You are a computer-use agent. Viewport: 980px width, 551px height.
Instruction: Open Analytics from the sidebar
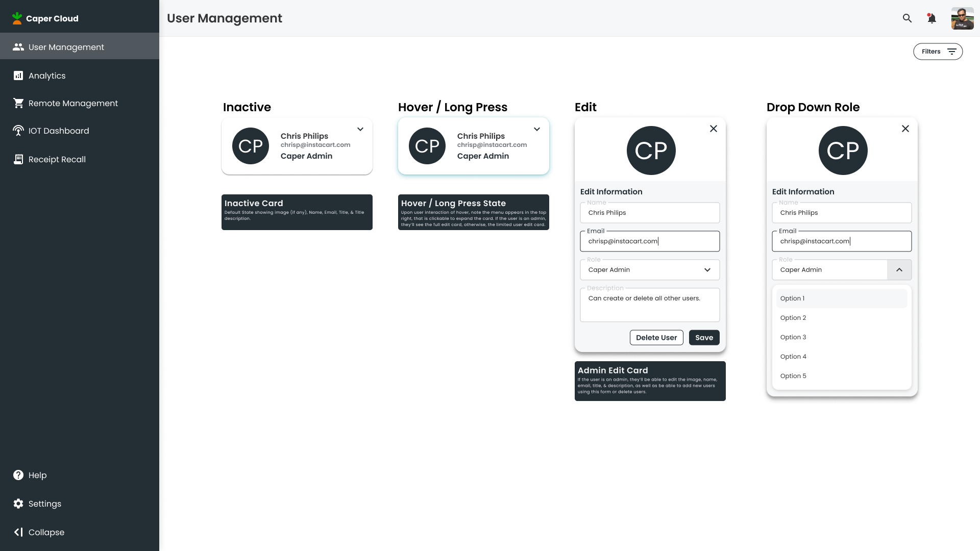46,76
